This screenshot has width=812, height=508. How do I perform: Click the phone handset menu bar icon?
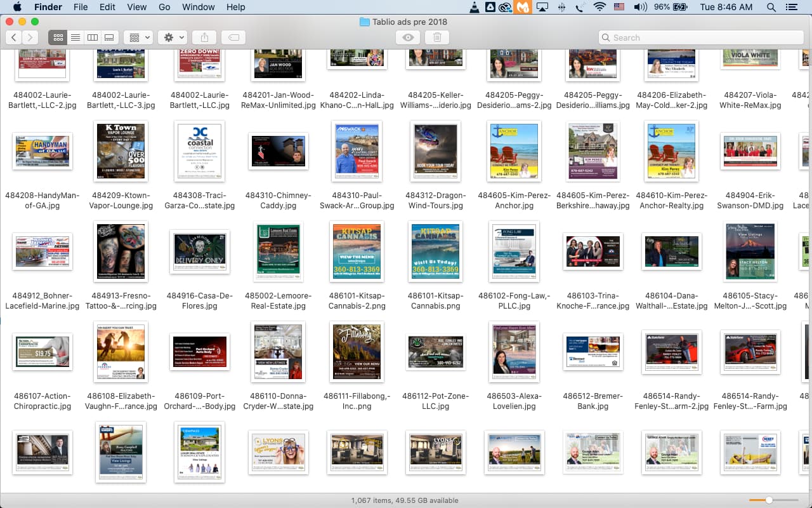click(580, 7)
